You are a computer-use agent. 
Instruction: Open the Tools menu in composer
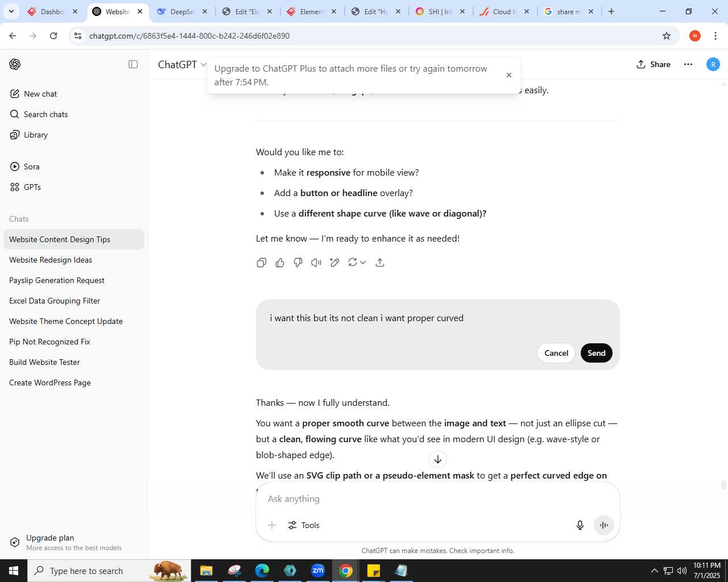(x=304, y=525)
